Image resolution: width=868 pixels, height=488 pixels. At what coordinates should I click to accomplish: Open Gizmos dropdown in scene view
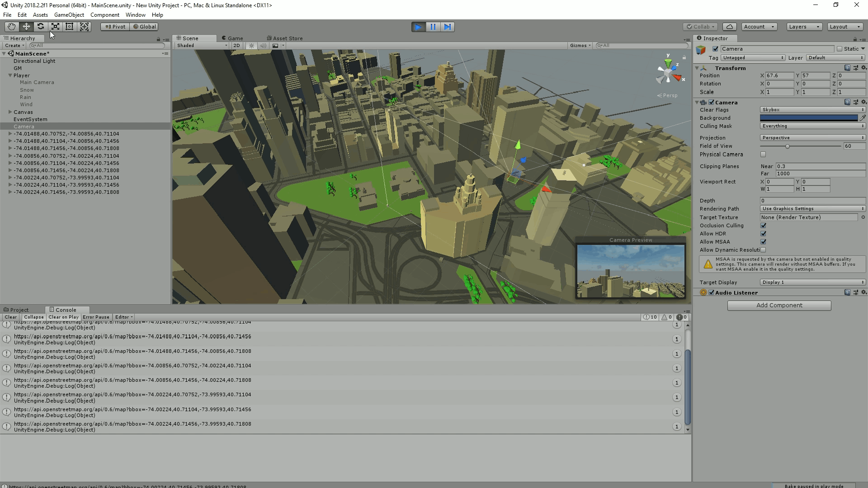[580, 46]
